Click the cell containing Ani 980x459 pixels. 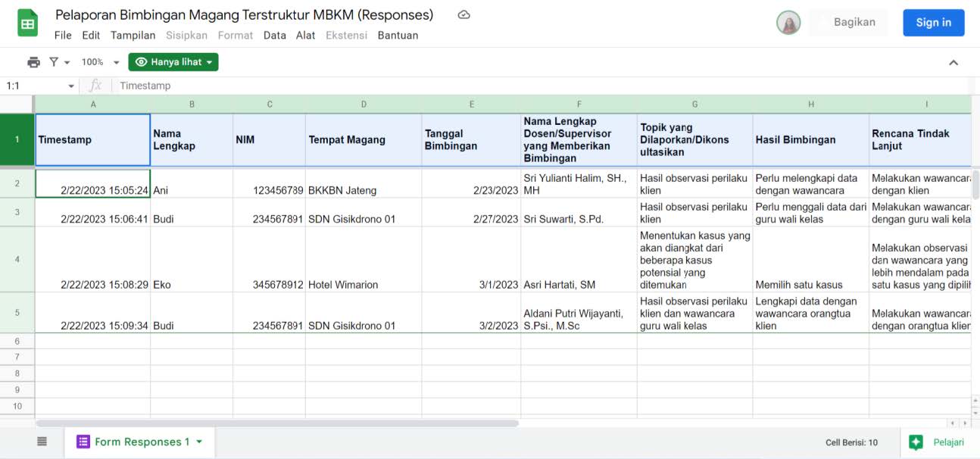192,183
